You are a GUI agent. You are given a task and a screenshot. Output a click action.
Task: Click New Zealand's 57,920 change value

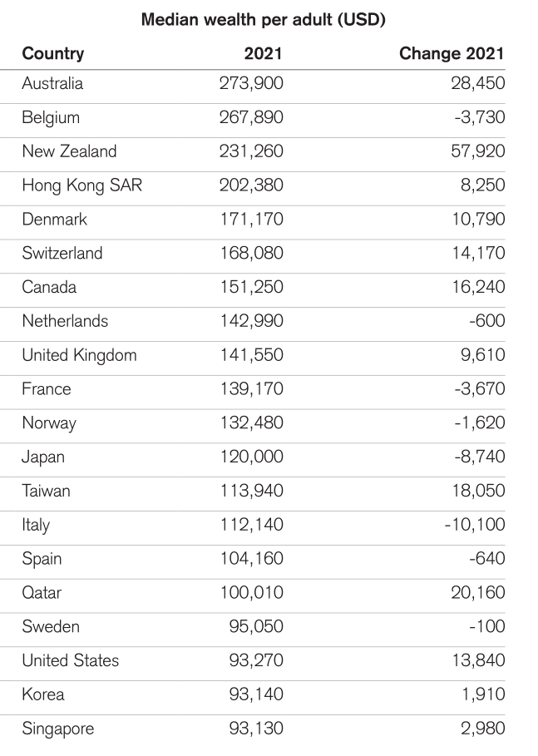click(478, 151)
